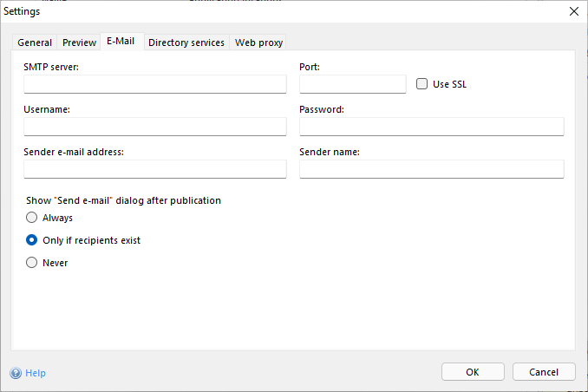Select the E-Mail tab

coord(121,41)
